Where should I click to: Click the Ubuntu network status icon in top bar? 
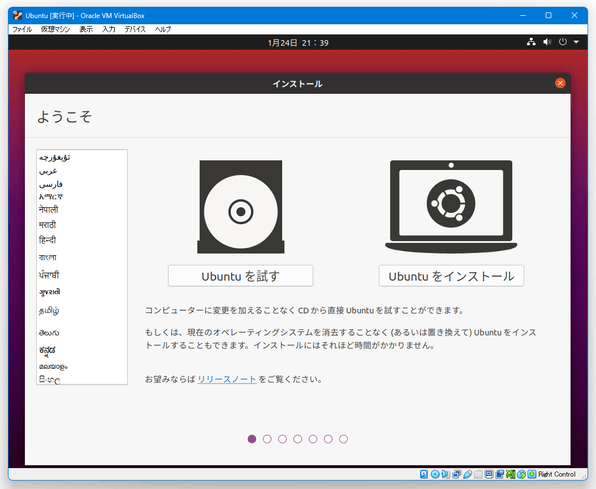(x=531, y=42)
